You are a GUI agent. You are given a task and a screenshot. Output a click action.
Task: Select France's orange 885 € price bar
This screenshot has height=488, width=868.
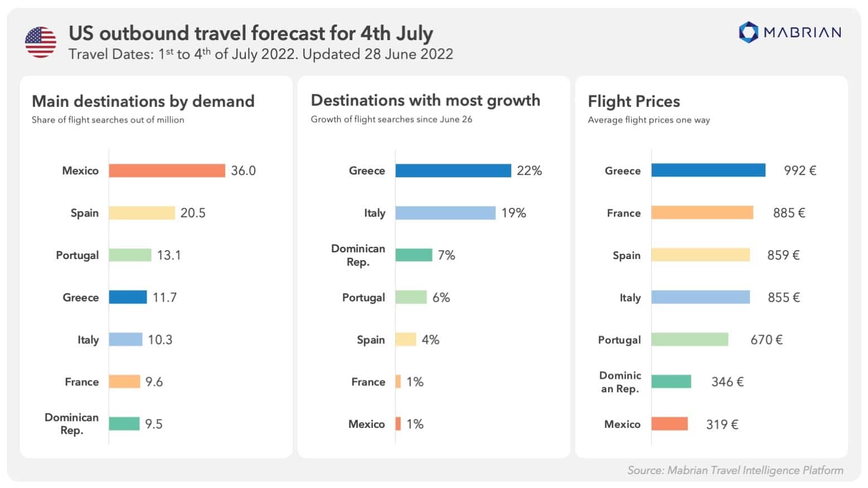coord(702,213)
